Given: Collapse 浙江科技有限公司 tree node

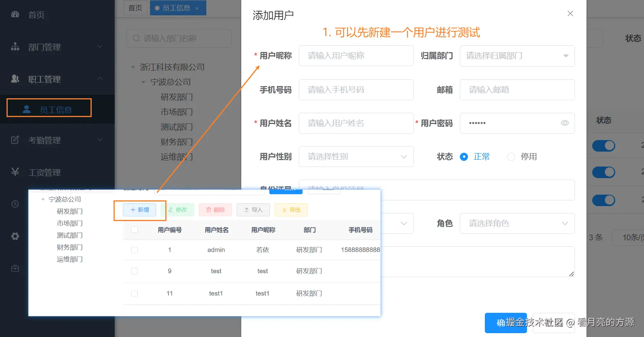Looking at the screenshot, I should coord(133,67).
